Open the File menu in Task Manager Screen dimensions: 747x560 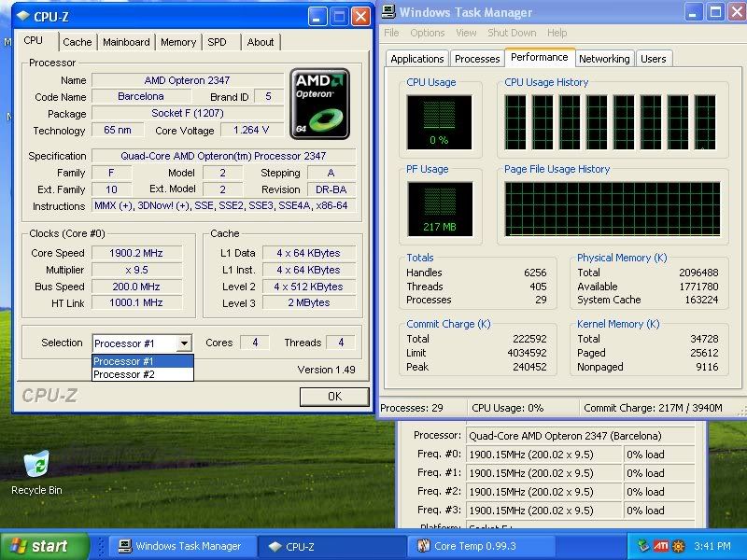coord(391,33)
